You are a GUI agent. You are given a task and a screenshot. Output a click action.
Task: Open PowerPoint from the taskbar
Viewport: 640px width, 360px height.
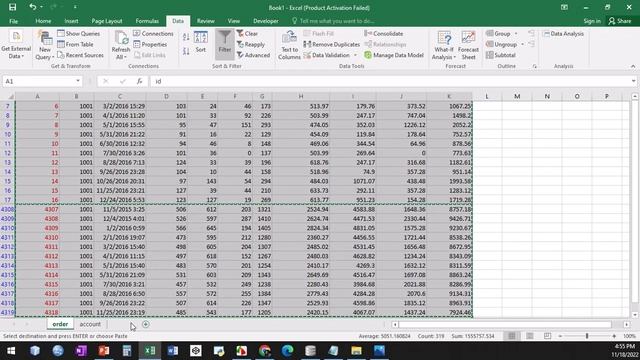[104, 351]
